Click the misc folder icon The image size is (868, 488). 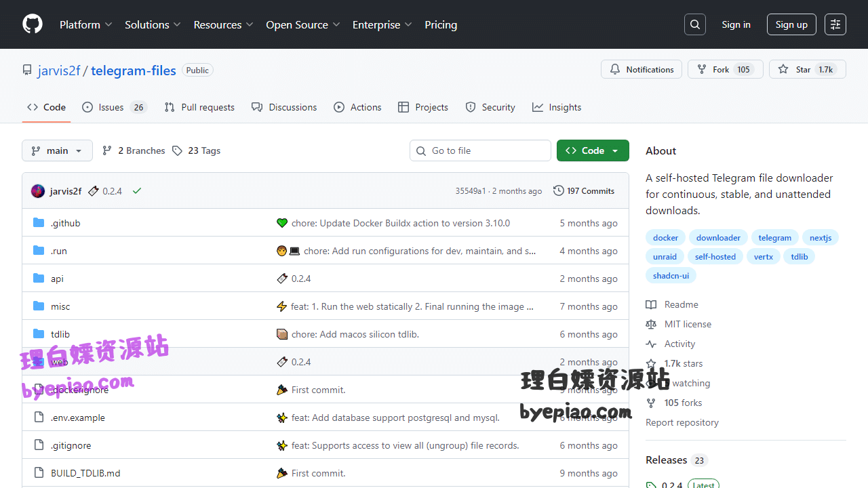[39, 306]
